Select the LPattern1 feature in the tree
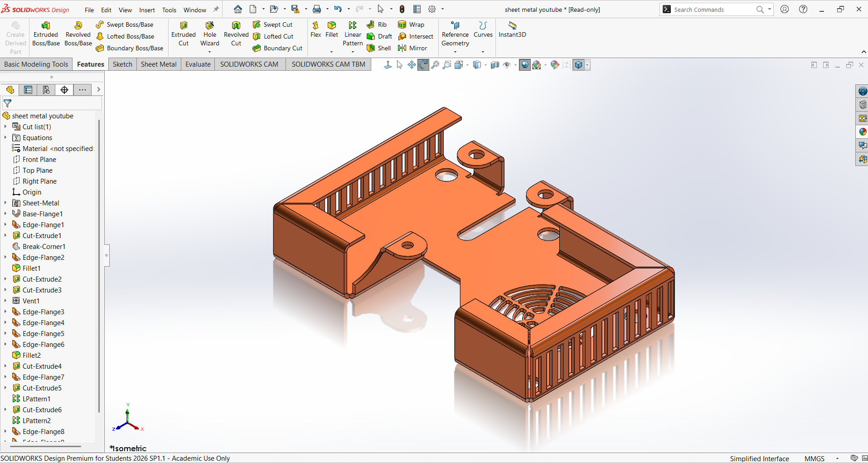The image size is (868, 463). 31,399
